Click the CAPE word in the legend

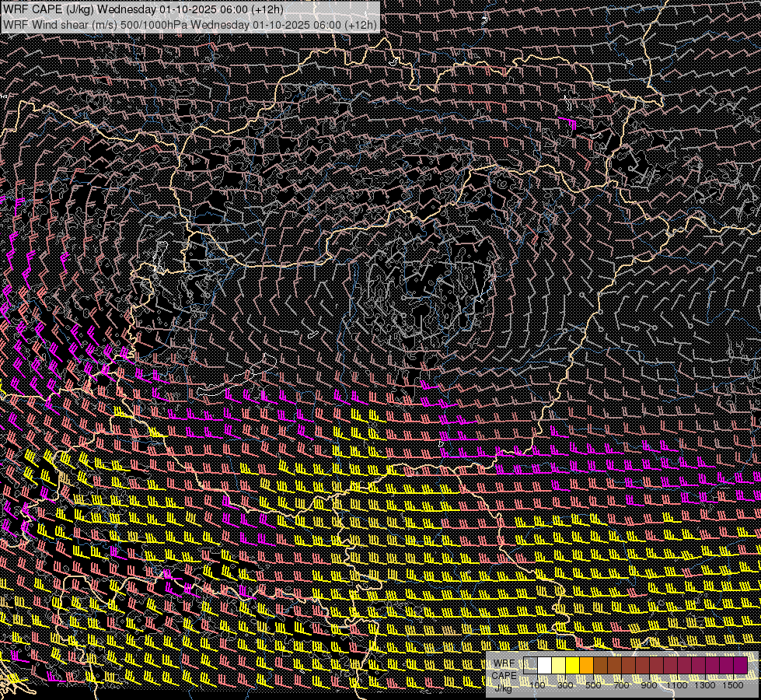click(x=504, y=676)
